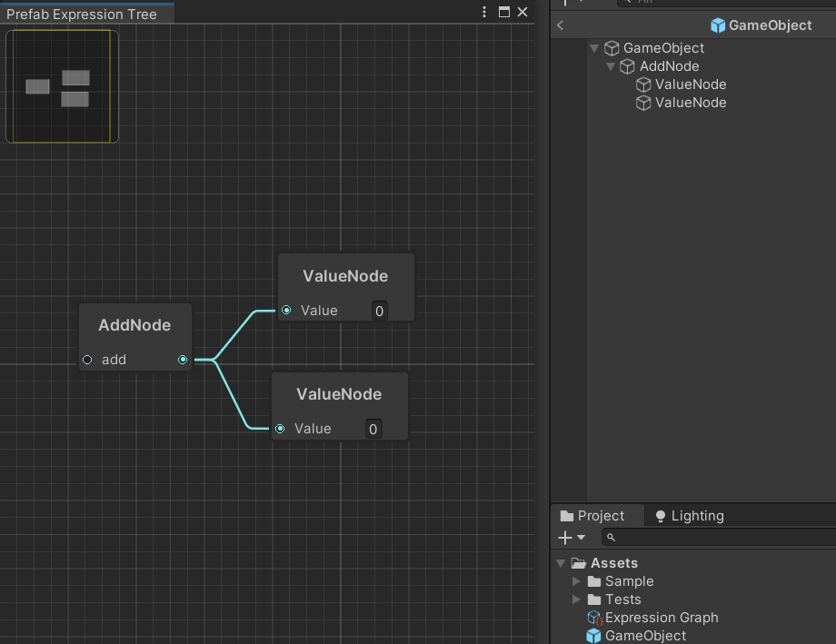Collapse the GameObject hierarchy row
The image size is (836, 644).
[594, 48]
